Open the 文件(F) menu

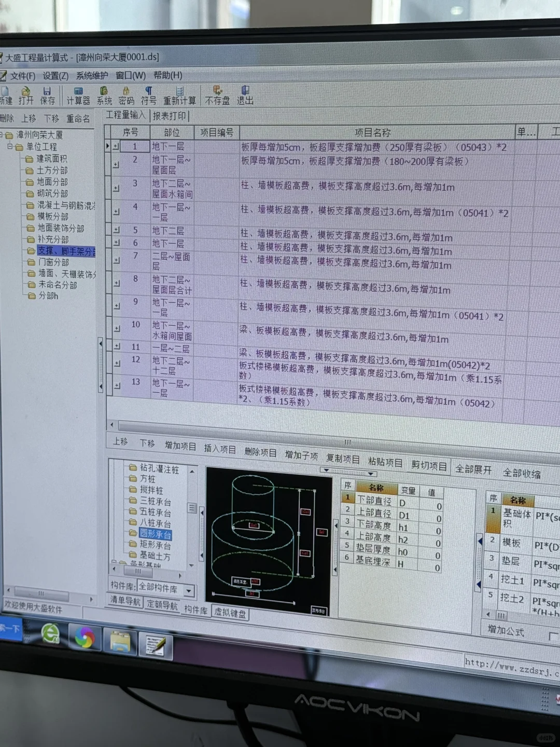pos(22,76)
